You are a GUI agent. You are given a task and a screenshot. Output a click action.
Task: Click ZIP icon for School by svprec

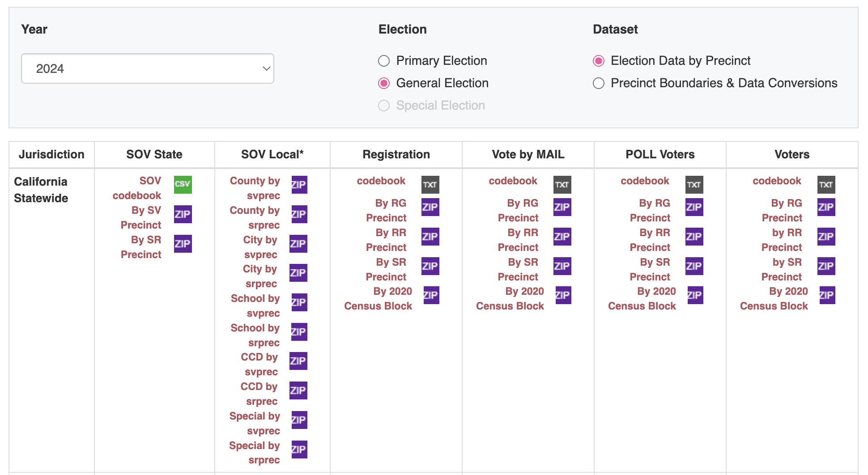point(299,302)
